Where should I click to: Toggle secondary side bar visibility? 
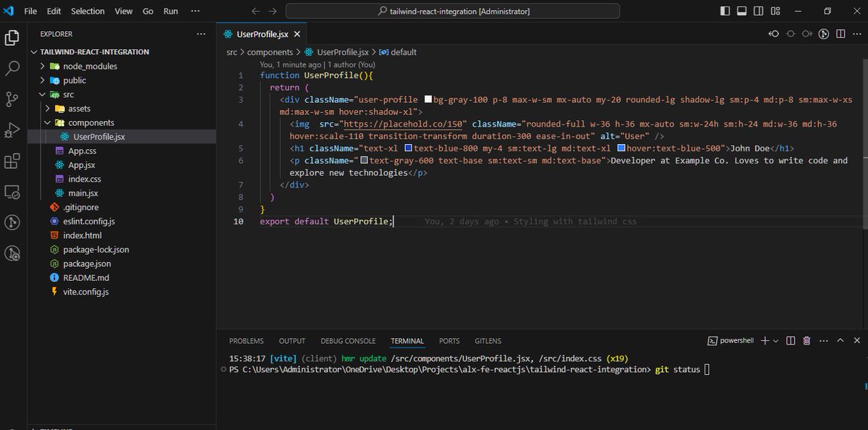click(x=757, y=12)
